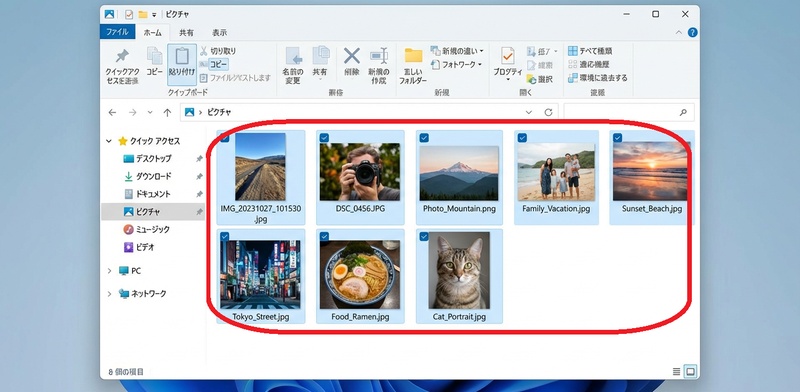Select the scissors 切り取り command
The height and width of the screenshot is (392, 800).
[x=218, y=51]
